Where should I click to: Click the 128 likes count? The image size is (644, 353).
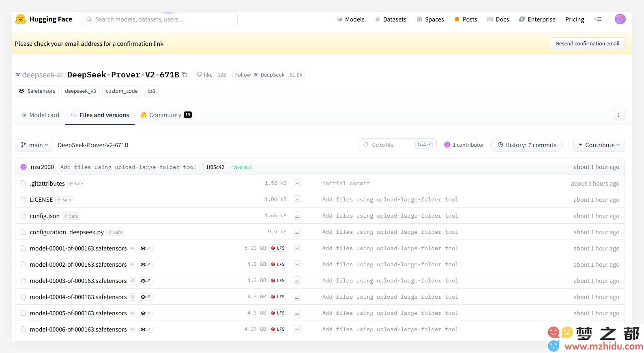[x=222, y=75]
